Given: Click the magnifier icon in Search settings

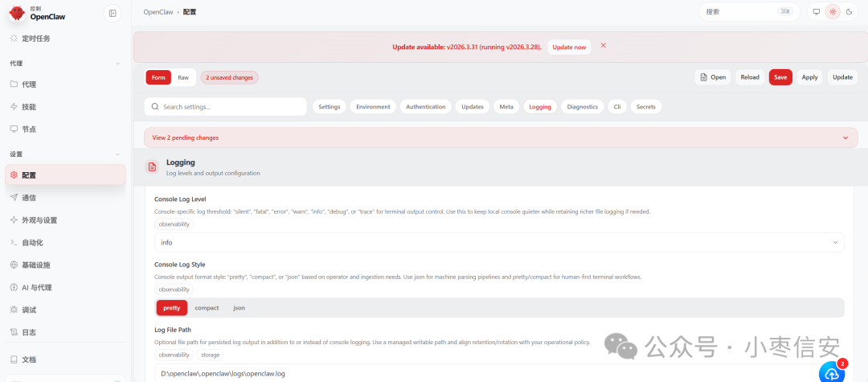Looking at the screenshot, I should 155,107.
